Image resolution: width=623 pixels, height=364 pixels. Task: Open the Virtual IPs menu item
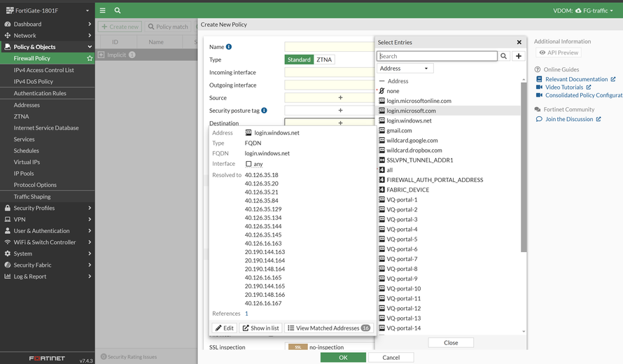coord(27,162)
